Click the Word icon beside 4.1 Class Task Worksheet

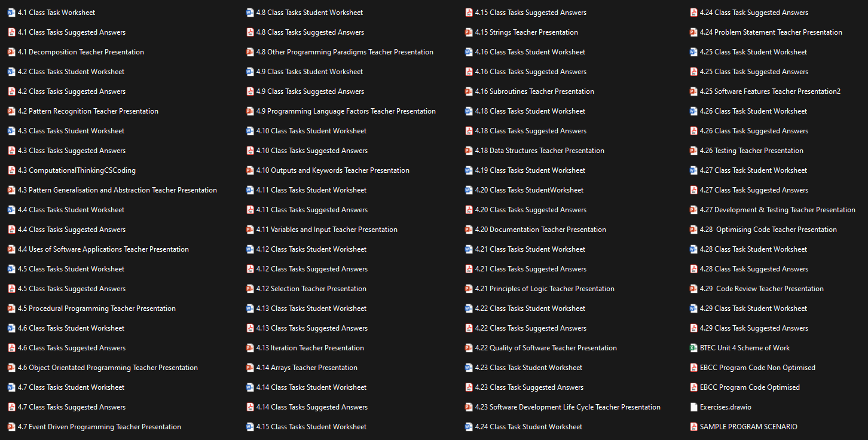(11, 12)
